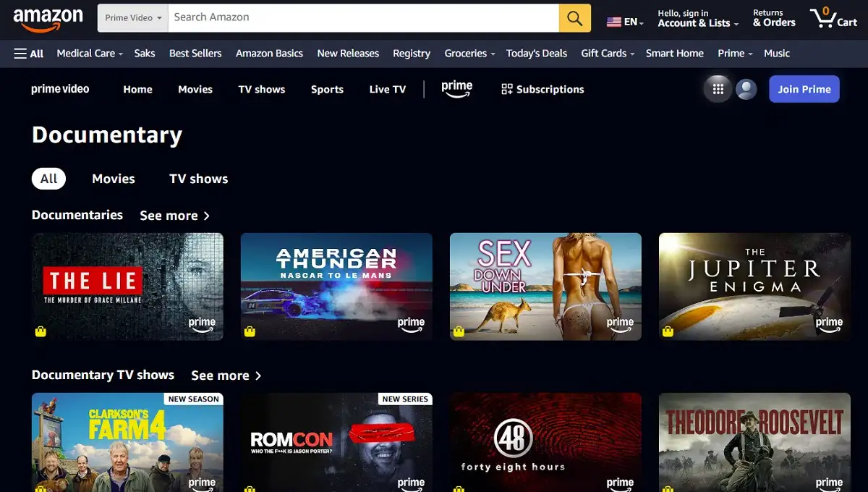Click the prime smile logo in nav
This screenshot has width=868, height=492.
point(457,90)
